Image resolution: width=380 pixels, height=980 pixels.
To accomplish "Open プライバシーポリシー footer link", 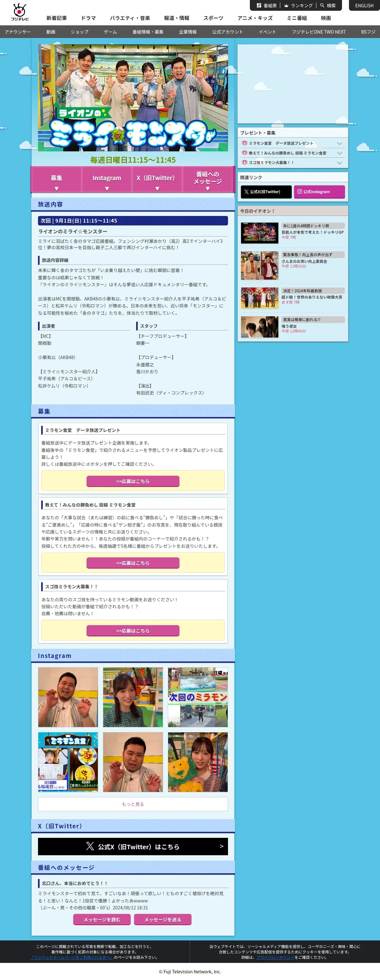I will pyautogui.click(x=275, y=957).
